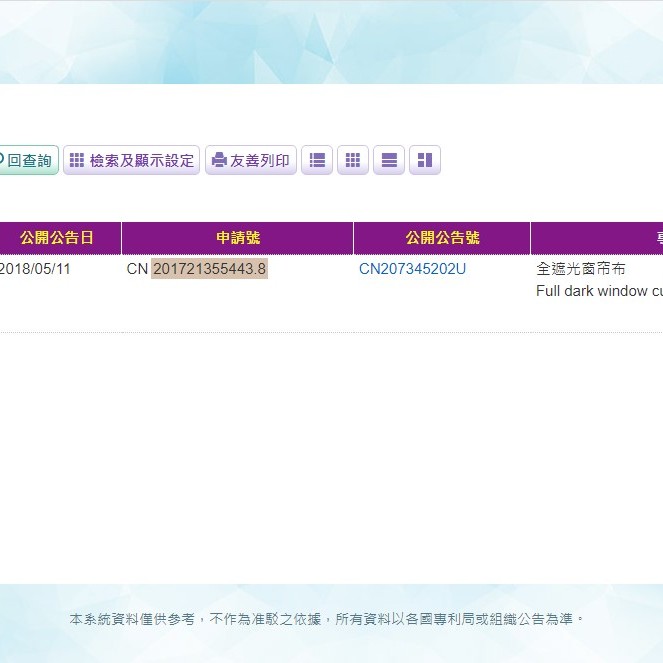Open publication number CN207345202U link
The image size is (663, 663).
[x=412, y=269]
